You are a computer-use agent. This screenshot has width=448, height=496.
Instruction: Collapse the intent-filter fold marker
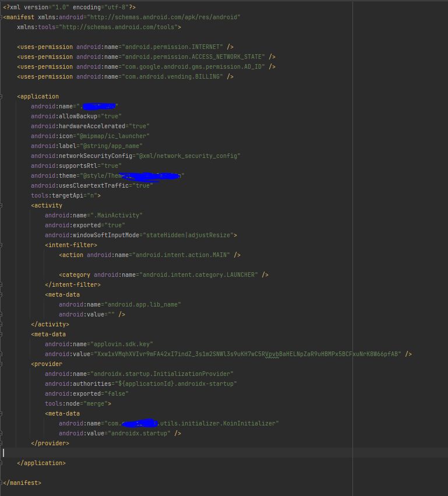click(x=1, y=245)
